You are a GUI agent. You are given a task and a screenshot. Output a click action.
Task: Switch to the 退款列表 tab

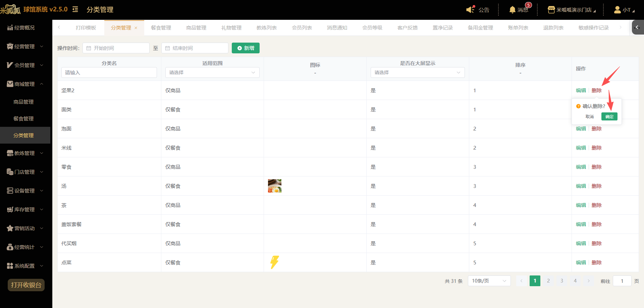(x=553, y=28)
